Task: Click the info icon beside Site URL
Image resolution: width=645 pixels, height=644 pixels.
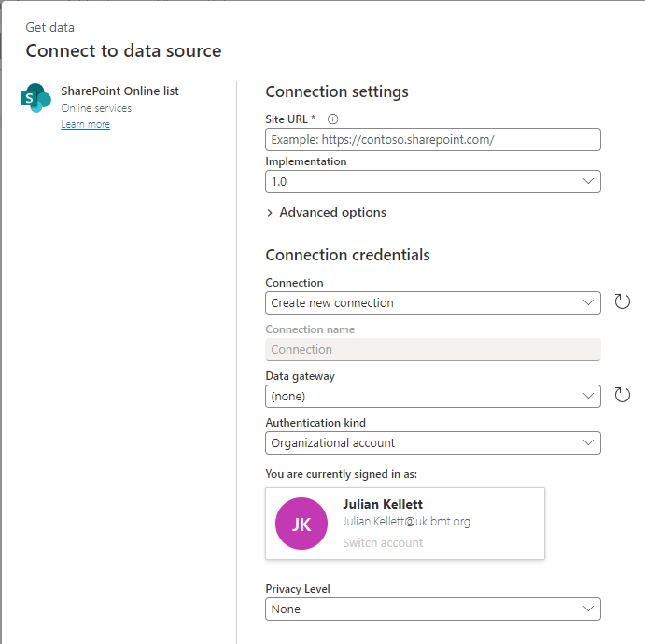Action: pos(333,119)
